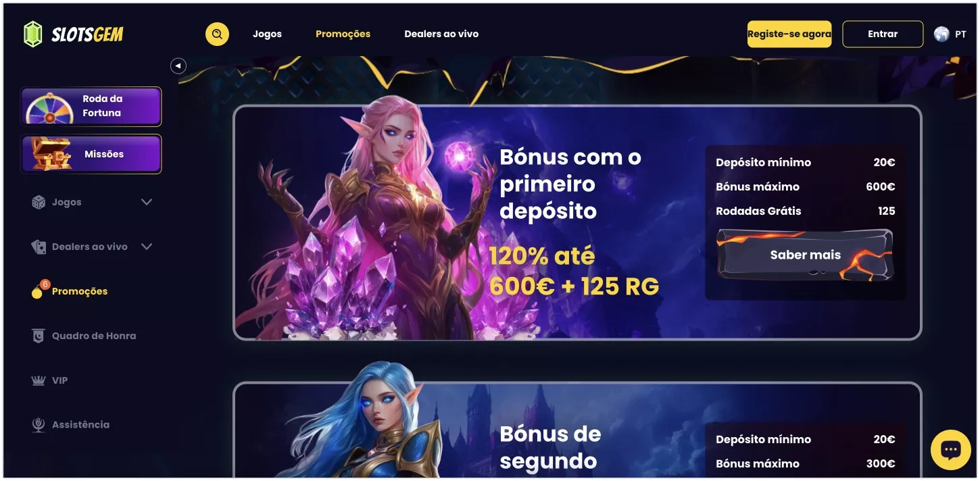Click the yellow search magnifier icon

coord(217,34)
